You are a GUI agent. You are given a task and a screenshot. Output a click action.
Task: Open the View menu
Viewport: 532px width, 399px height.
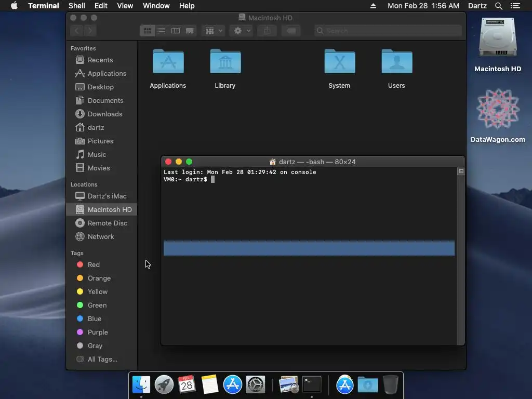(125, 6)
